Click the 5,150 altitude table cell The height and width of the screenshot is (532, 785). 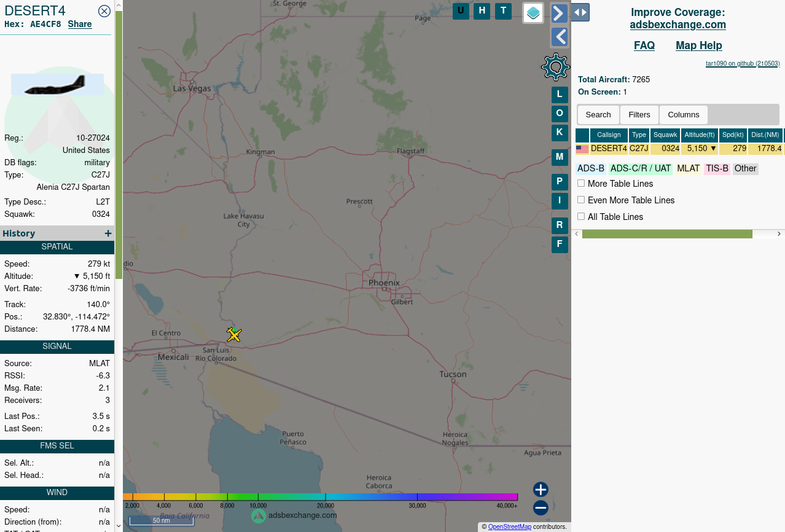coord(700,149)
